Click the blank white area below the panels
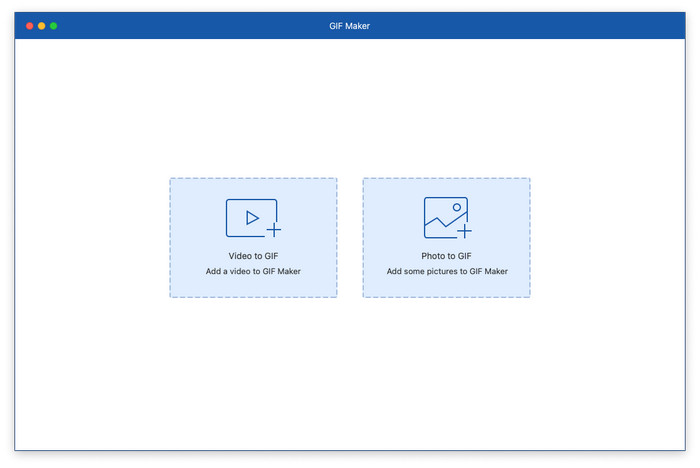Image resolution: width=700 pixels, height=468 pixels. 350,380
